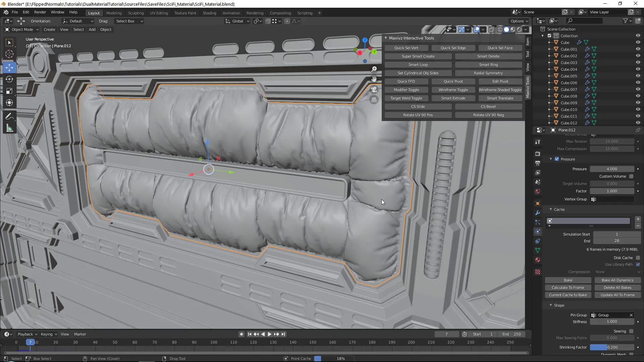Toggle wireframe display icon
Image resolution: width=644 pixels, height=362 pixels.
click(499, 29)
